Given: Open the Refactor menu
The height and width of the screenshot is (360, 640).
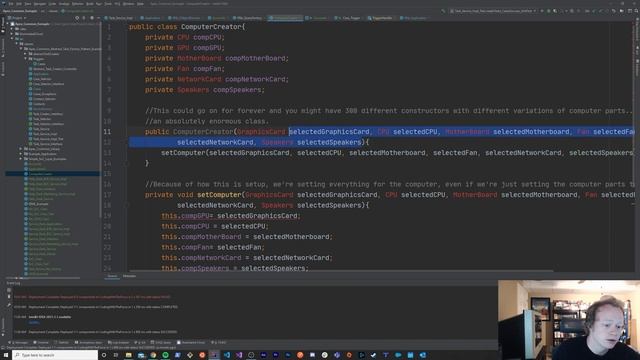Looking at the screenshot, I should click(x=78, y=4).
